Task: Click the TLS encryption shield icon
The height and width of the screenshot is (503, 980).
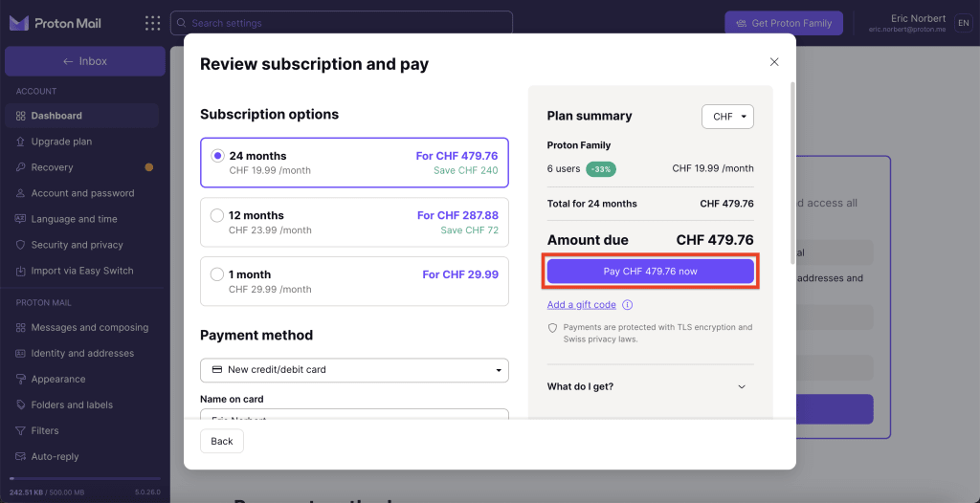Action: tap(552, 328)
